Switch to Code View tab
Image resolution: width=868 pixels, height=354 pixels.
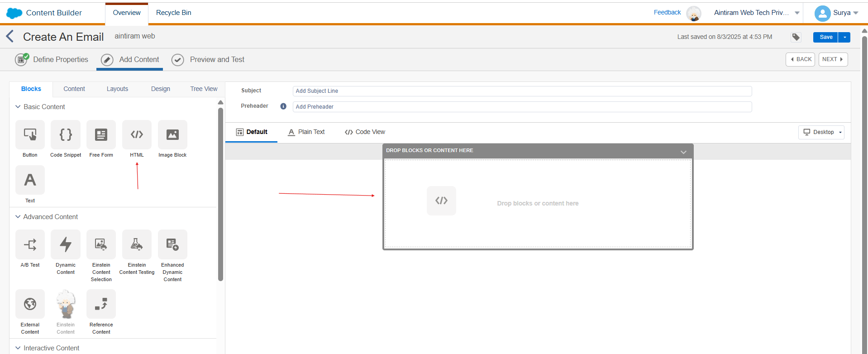[x=365, y=132]
